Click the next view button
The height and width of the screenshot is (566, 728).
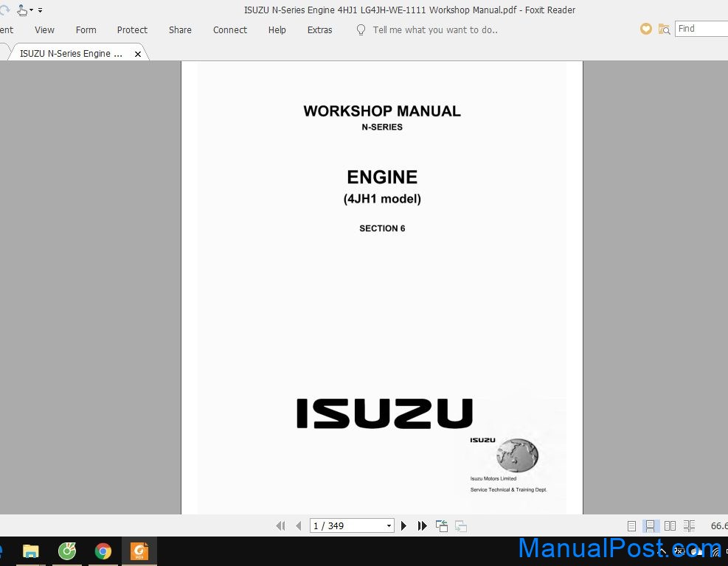[460, 525]
